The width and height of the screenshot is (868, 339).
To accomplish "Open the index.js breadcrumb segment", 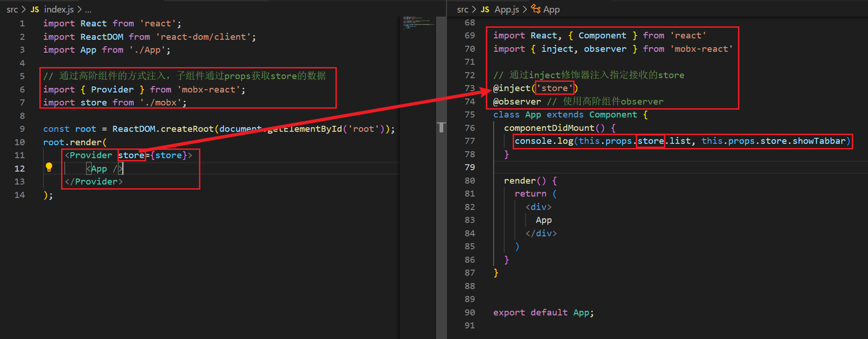I will [59, 9].
